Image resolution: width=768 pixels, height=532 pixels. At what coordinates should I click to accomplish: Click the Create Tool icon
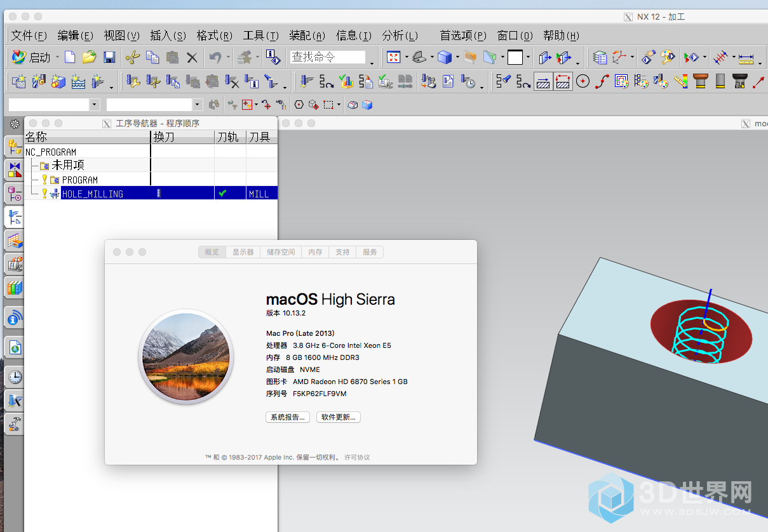pos(39,81)
